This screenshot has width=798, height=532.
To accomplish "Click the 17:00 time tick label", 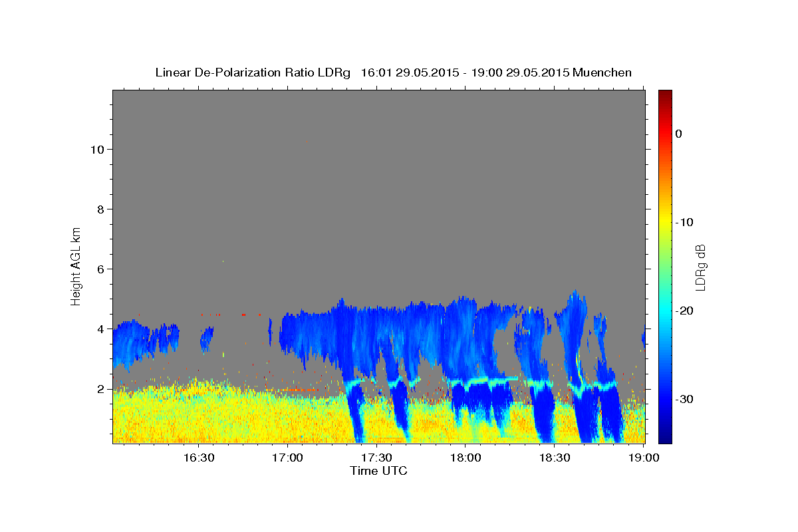I will (x=287, y=458).
